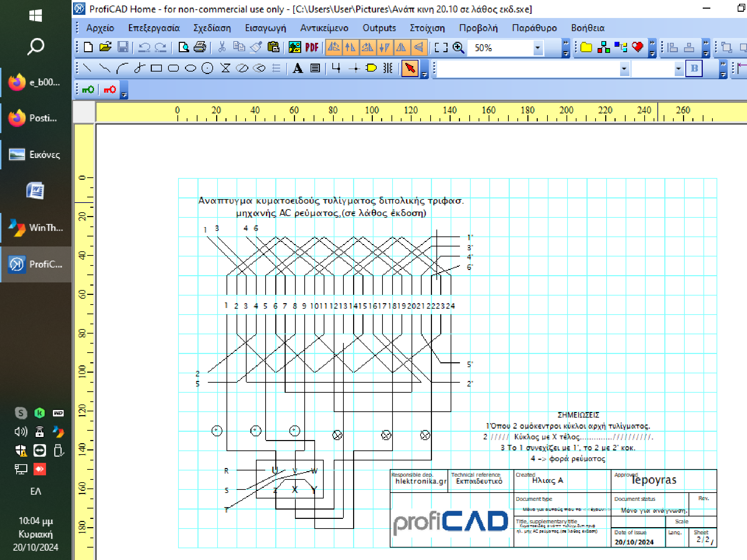Click the zoom magnifier tool icon
This screenshot has width=747, height=560.
pyautogui.click(x=458, y=47)
